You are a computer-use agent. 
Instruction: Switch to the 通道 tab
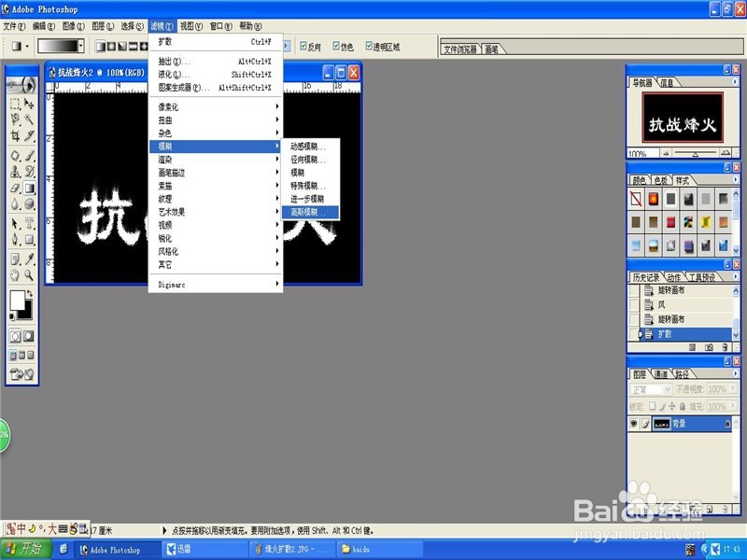click(661, 373)
